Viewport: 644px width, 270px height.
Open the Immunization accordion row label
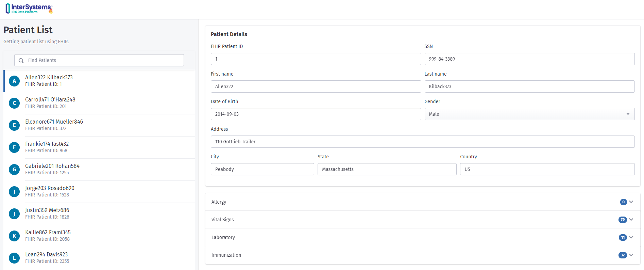(226, 255)
